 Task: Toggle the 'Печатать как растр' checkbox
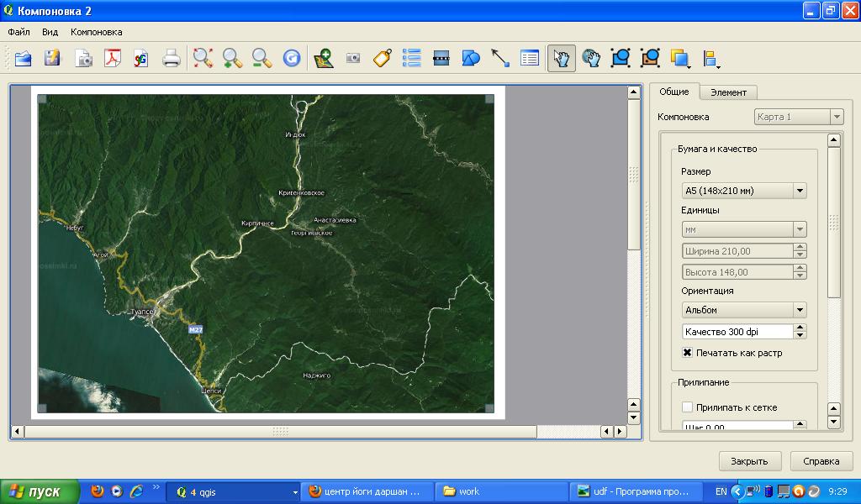(x=687, y=353)
